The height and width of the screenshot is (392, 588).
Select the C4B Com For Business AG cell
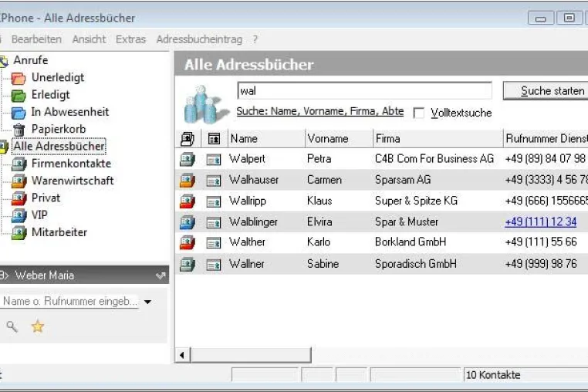pos(434,159)
